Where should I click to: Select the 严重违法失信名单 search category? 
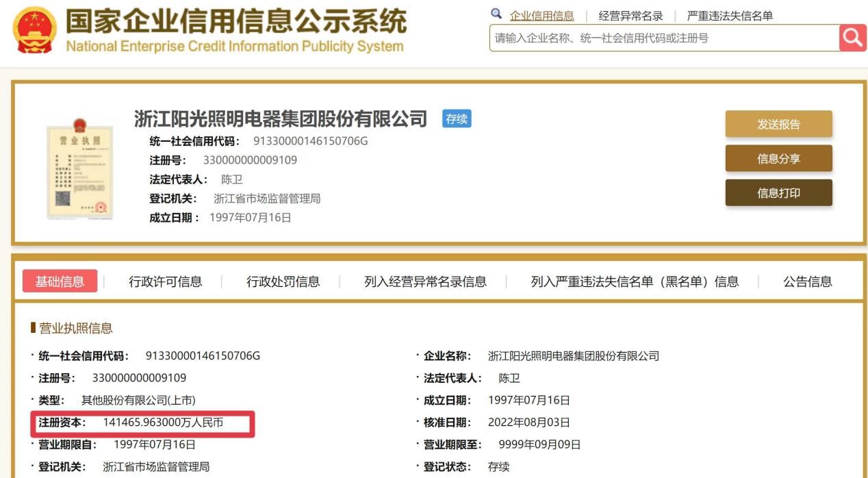(730, 16)
